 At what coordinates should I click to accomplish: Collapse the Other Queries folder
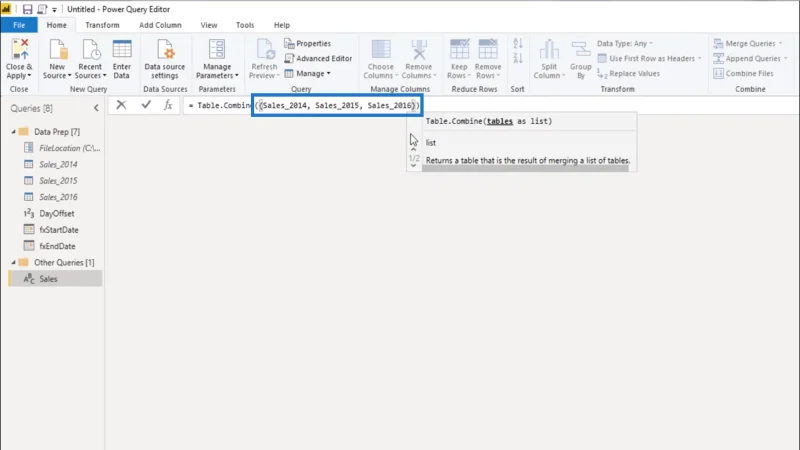(14, 262)
